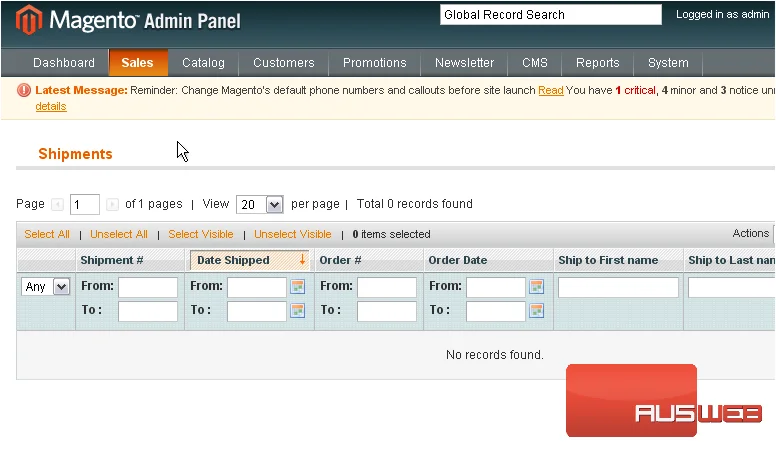
Task: Open the per page view dropdown
Action: coord(260,204)
